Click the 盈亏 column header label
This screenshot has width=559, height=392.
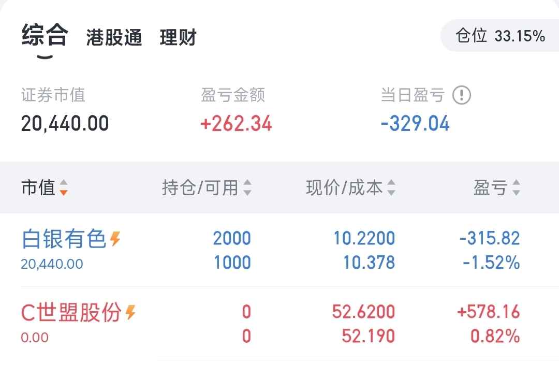tap(490, 187)
